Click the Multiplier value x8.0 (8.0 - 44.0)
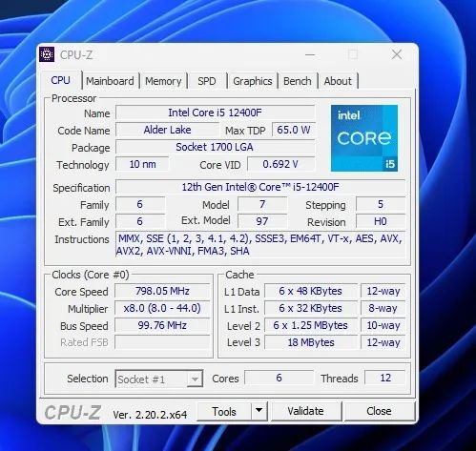476x451 pixels. tap(162, 308)
